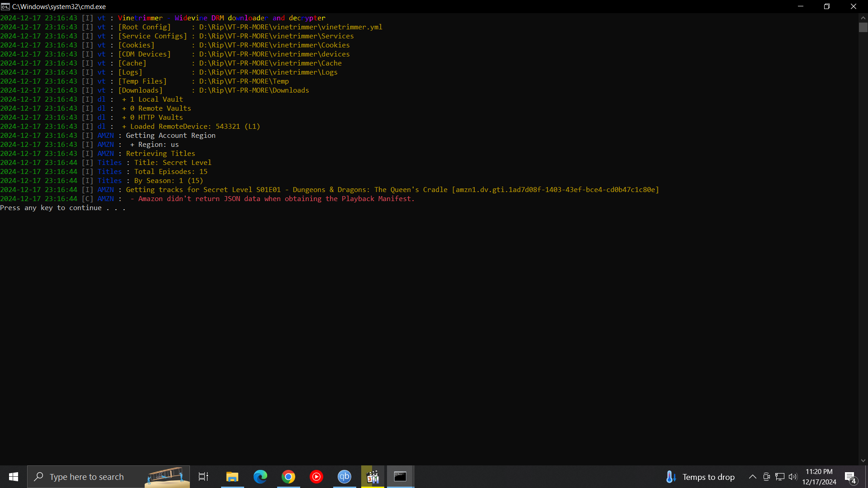
Task: Launch Microsoft Edge from the taskbar
Action: coord(260,477)
